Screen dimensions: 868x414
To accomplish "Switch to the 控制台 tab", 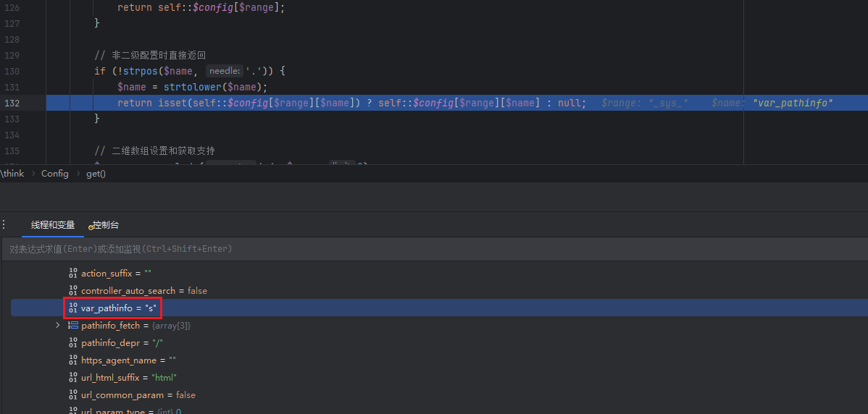I will pos(104,225).
